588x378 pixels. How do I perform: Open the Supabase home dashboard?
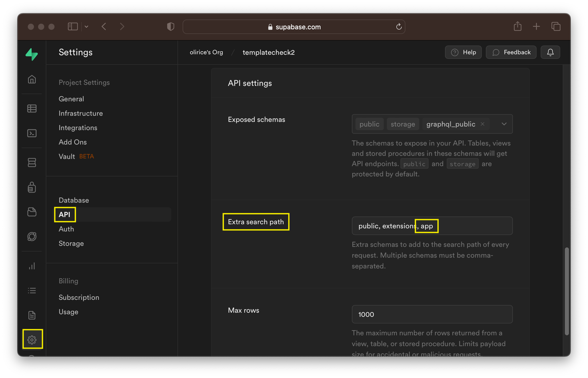click(32, 79)
